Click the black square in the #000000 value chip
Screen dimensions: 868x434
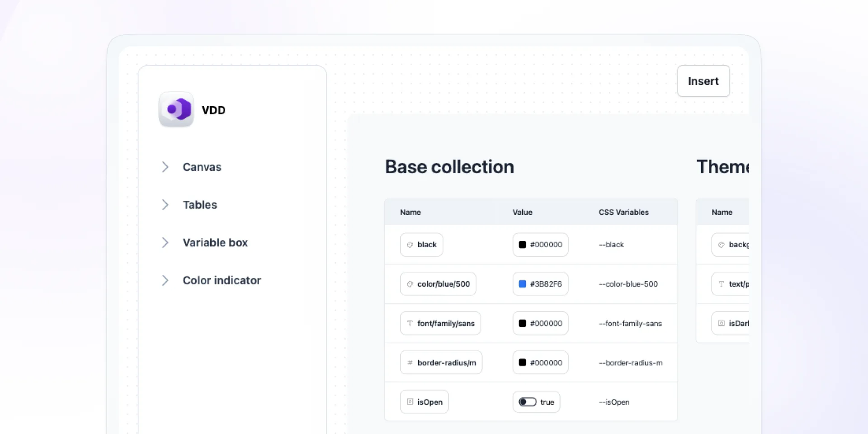pyautogui.click(x=523, y=245)
